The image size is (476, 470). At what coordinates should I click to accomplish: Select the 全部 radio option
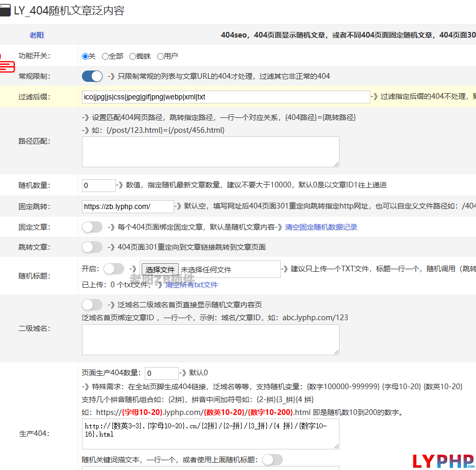(x=105, y=56)
